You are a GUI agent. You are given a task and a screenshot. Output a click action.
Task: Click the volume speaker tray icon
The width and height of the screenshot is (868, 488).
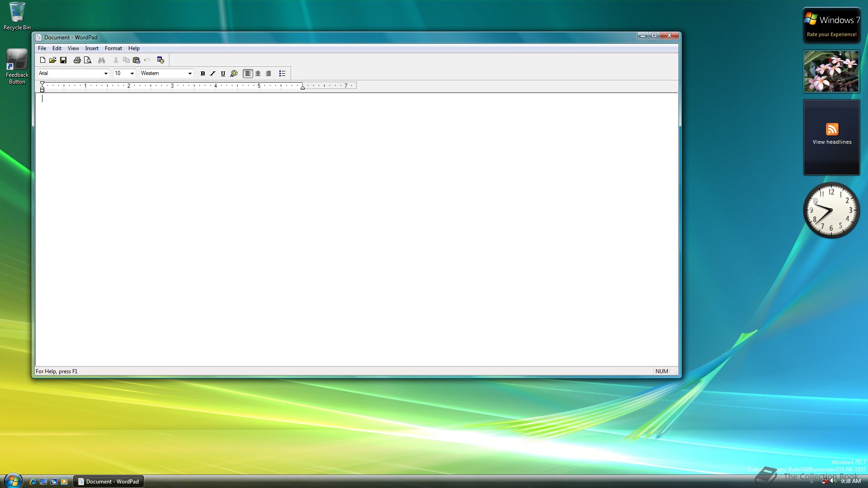click(x=833, y=481)
